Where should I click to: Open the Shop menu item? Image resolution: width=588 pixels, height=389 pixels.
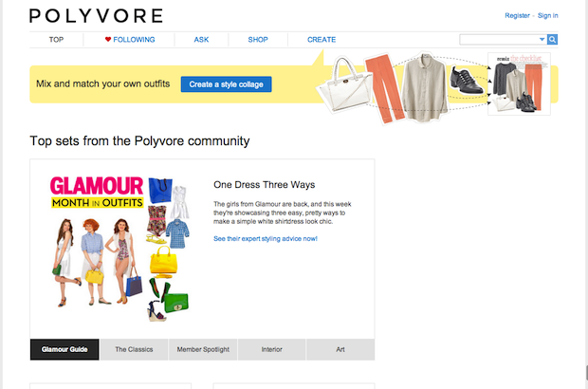tap(258, 40)
